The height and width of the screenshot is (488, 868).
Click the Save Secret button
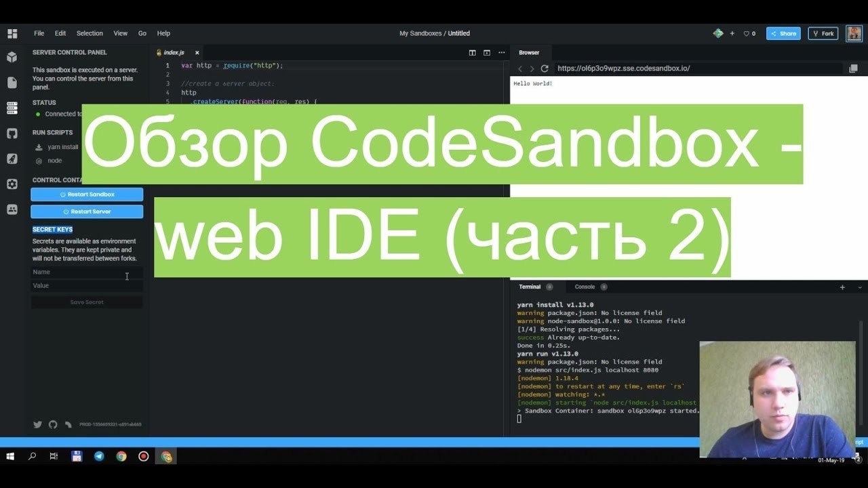coord(87,302)
